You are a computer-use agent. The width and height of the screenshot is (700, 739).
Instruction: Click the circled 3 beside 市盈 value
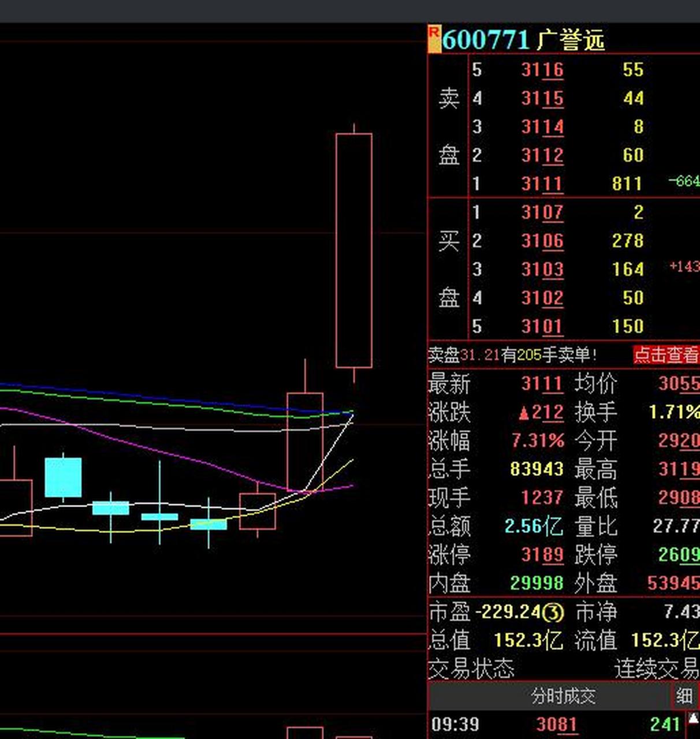(x=553, y=612)
